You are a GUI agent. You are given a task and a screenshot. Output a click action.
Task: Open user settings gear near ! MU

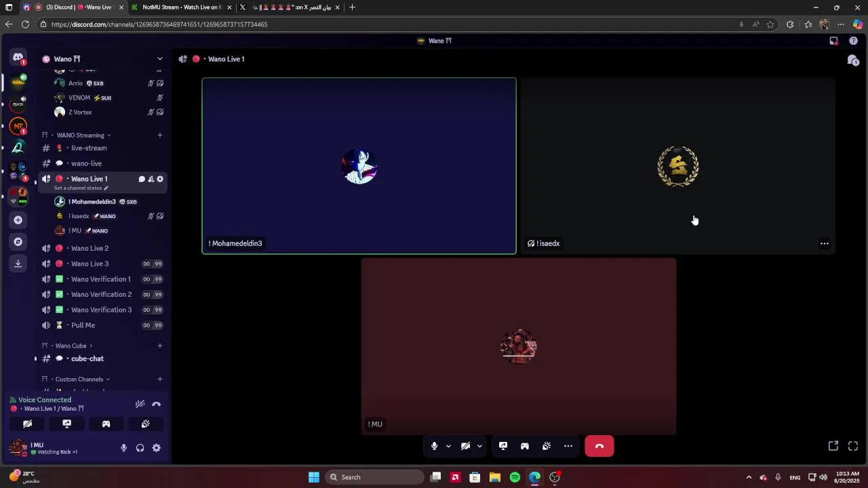pos(157,448)
